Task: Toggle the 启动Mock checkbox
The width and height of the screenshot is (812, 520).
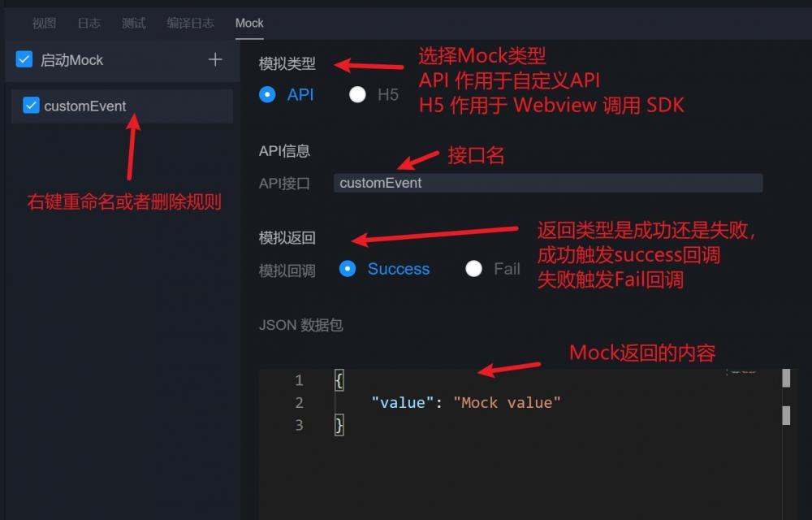Action: coord(24,59)
